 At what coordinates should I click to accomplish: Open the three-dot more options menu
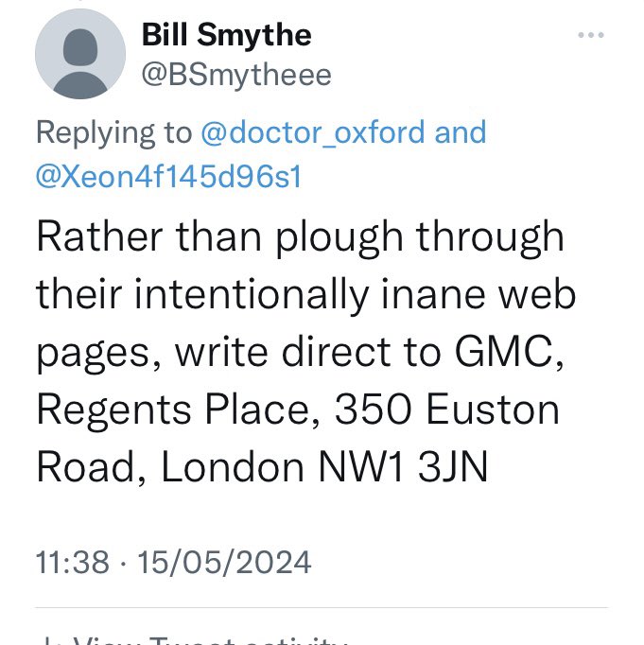click(590, 35)
